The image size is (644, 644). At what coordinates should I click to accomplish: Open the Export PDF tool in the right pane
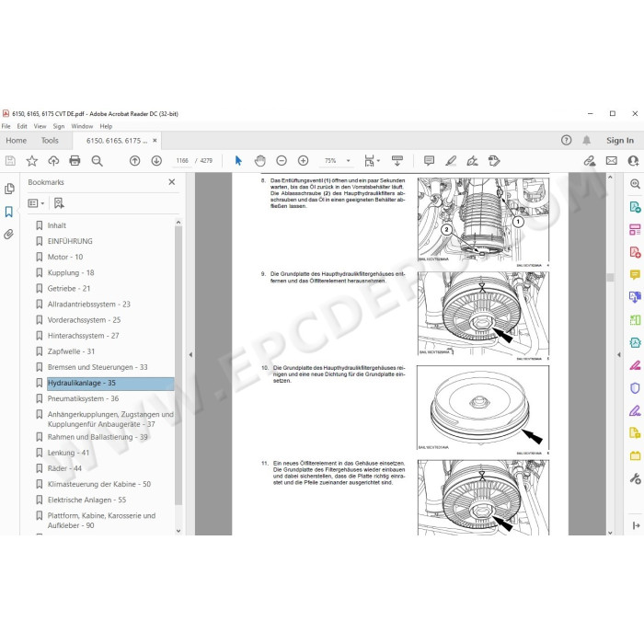click(x=635, y=207)
